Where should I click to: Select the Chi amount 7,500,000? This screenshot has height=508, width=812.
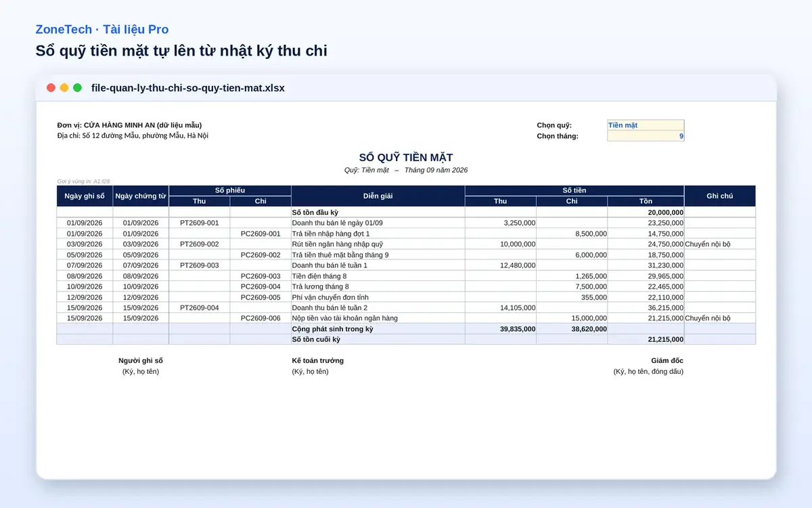tap(572, 287)
